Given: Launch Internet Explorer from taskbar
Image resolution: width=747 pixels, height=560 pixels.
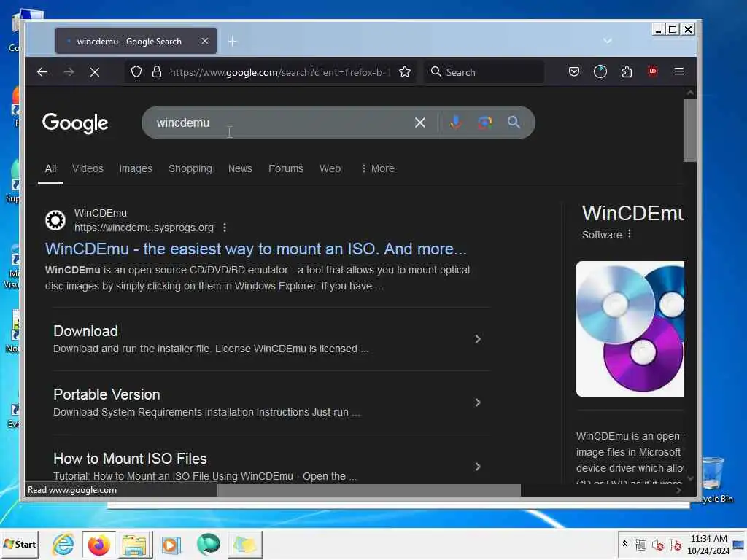Looking at the screenshot, I should 63,544.
